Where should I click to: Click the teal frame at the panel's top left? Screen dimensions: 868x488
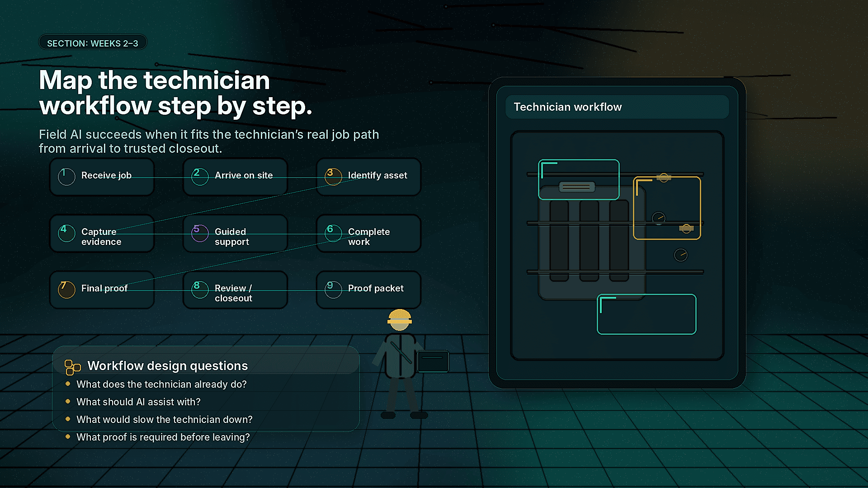click(x=579, y=179)
